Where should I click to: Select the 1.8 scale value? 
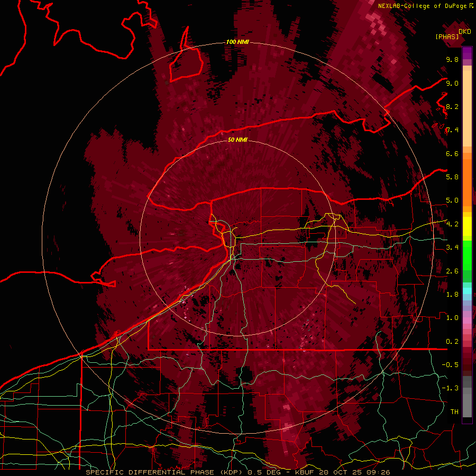(x=452, y=295)
